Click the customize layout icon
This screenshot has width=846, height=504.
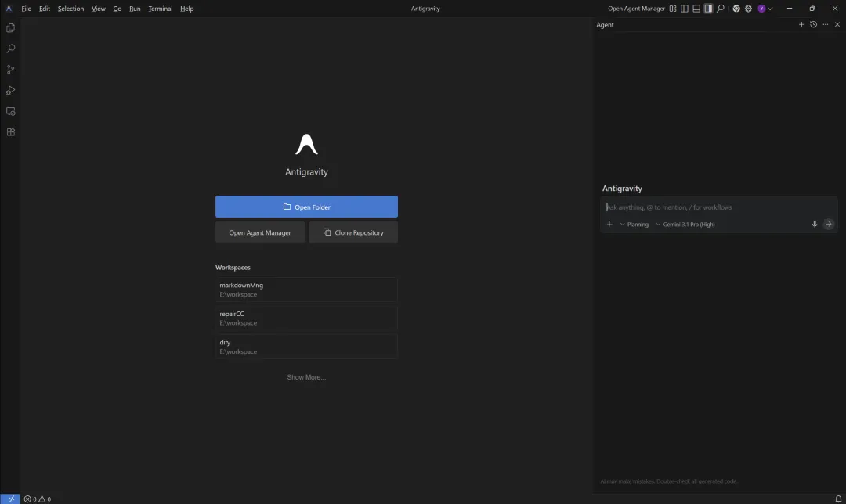coord(673,9)
